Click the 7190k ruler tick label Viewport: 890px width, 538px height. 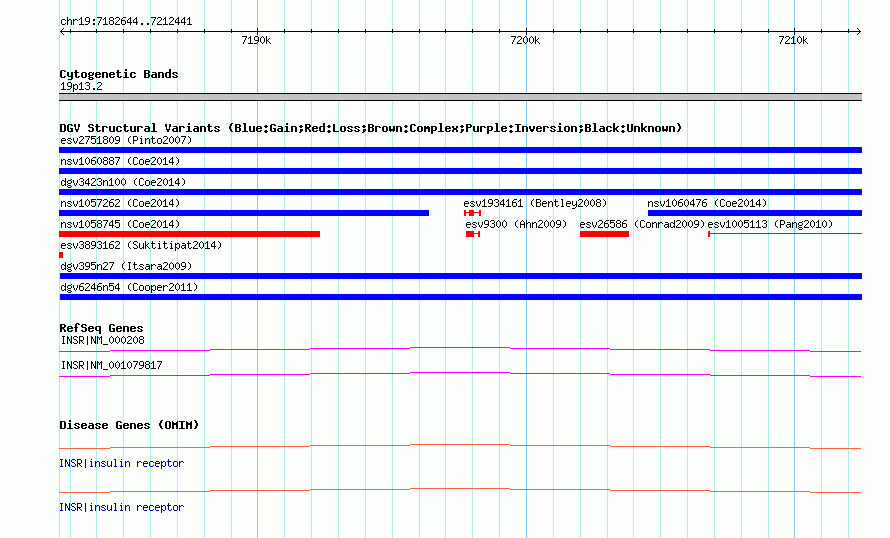[x=256, y=40]
